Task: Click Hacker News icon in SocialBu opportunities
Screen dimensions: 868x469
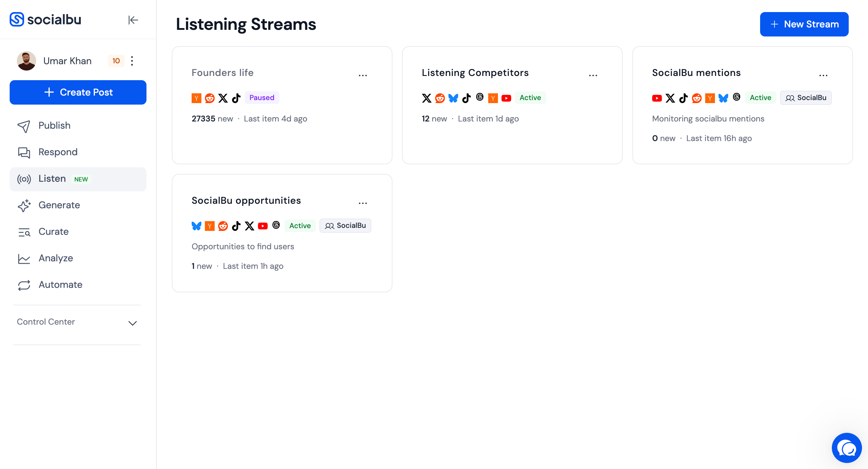Action: (209, 226)
